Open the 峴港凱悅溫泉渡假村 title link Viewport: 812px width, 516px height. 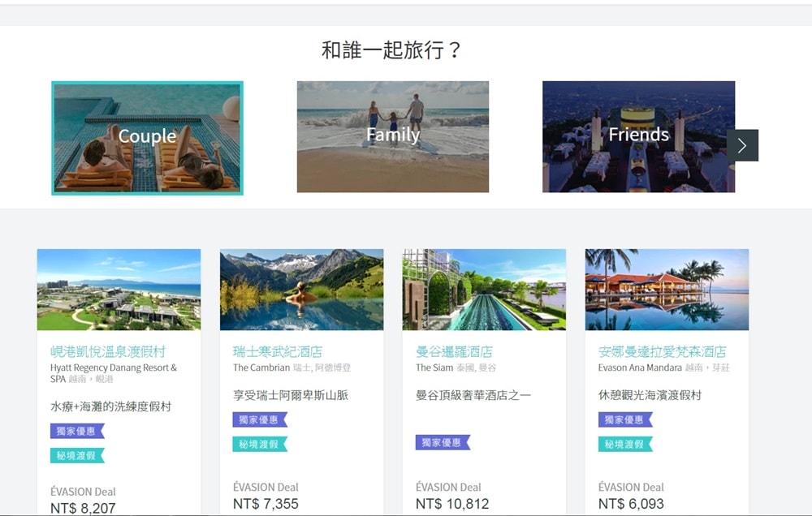tap(108, 352)
